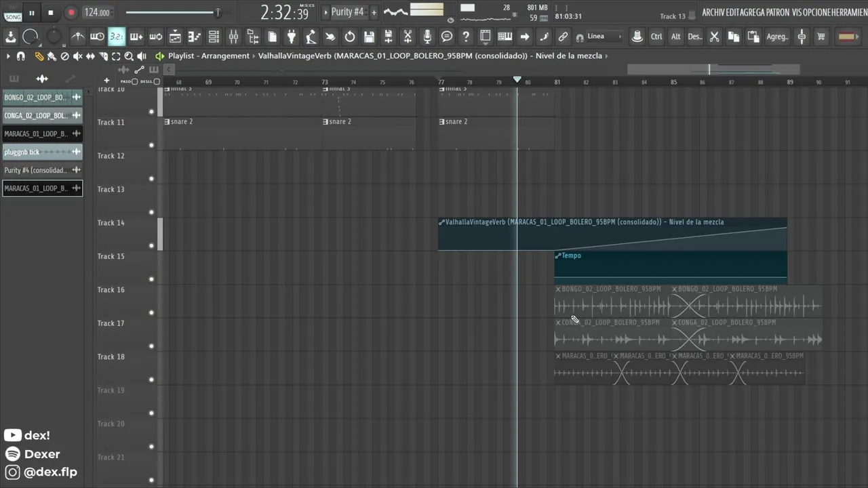Image resolution: width=868 pixels, height=488 pixels.
Task: Click the horizontal pitch slider handle
Action: pyautogui.click(x=218, y=12)
